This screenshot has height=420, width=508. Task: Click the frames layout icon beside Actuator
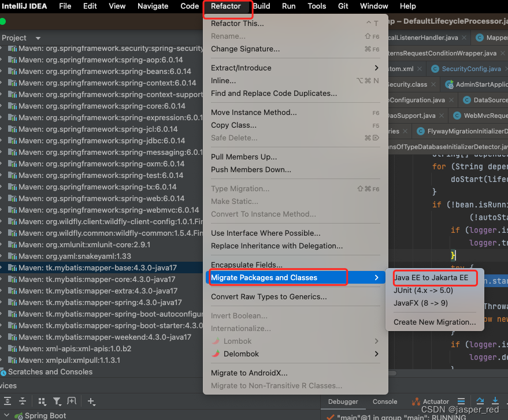point(461,401)
